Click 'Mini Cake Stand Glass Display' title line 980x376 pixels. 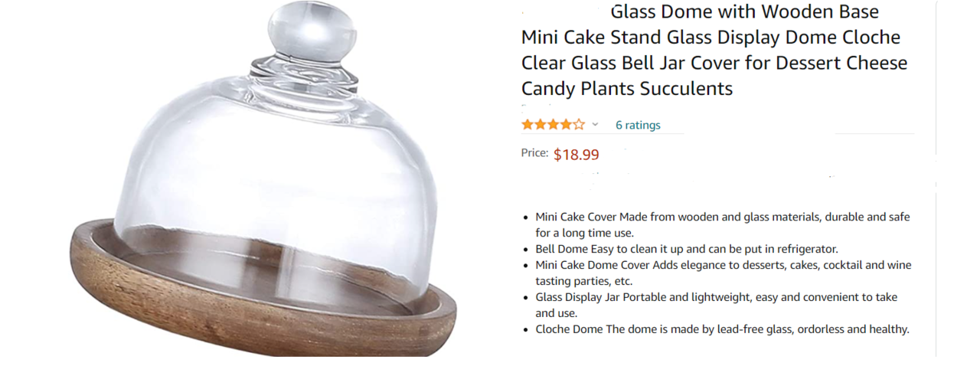click(710, 38)
